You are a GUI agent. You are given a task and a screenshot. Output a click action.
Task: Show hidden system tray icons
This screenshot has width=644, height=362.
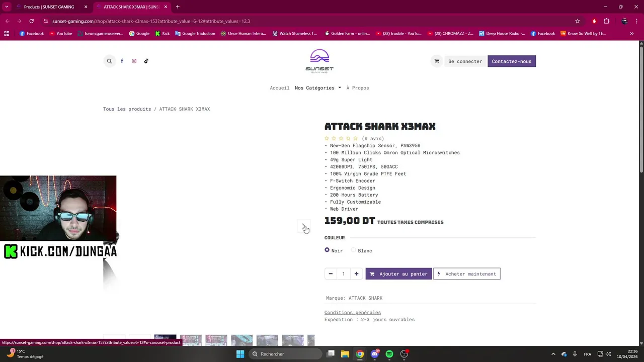[x=553, y=354]
